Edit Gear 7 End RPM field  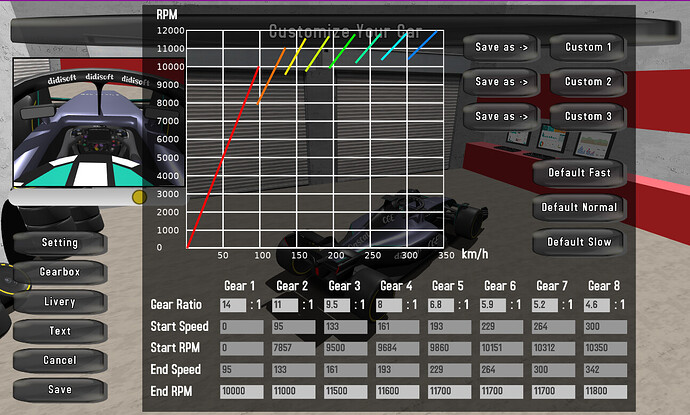(x=553, y=392)
